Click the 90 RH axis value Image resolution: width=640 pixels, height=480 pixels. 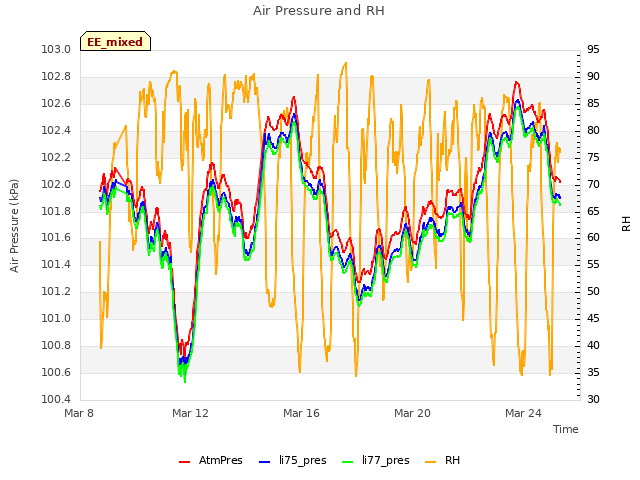593,76
